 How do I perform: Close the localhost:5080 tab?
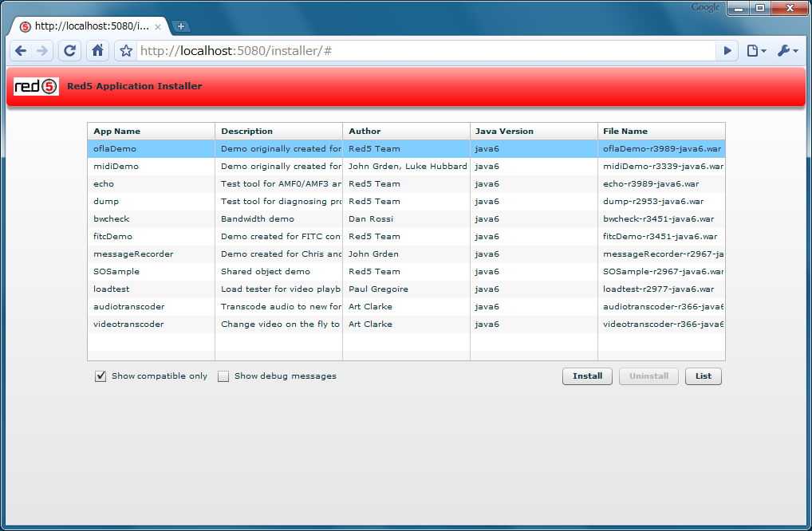click(158, 26)
